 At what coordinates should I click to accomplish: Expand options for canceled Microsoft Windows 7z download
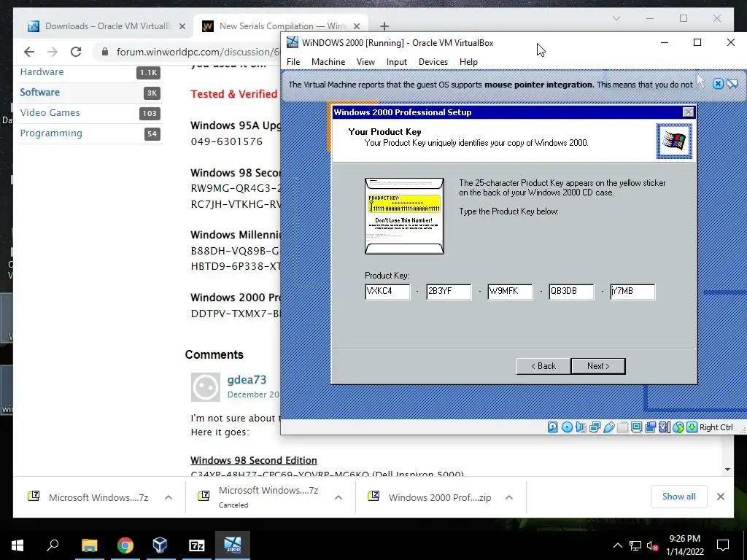click(x=338, y=497)
